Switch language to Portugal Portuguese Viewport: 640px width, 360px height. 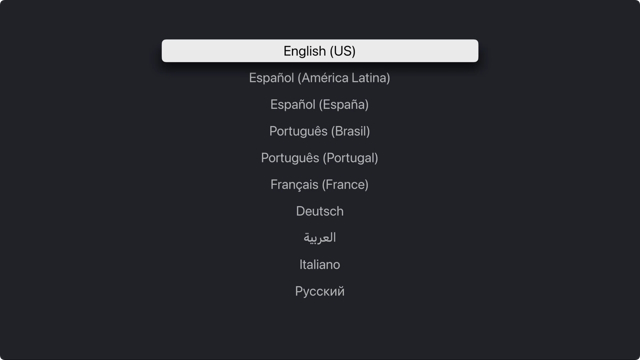pos(320,158)
